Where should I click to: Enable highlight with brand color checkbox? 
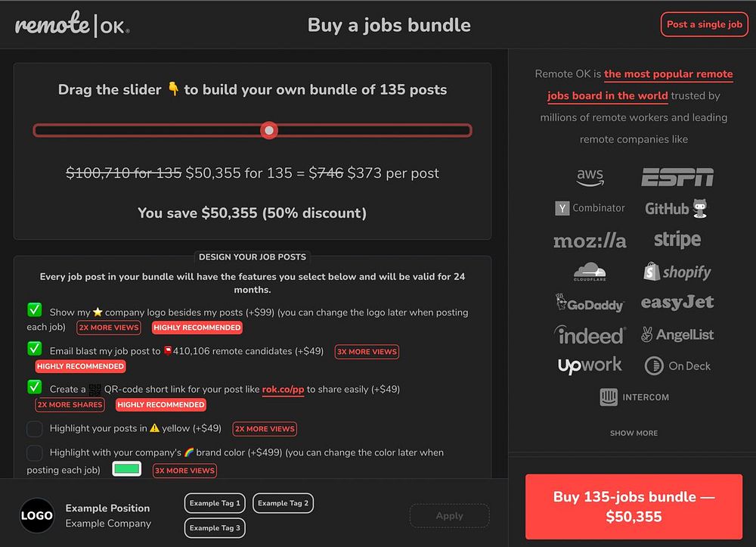(35, 453)
